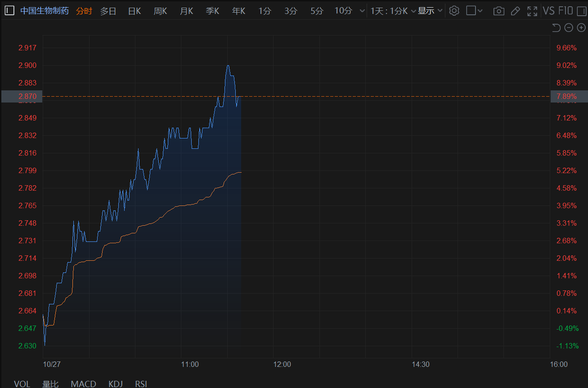
Task: Select the 5分 interval tab
Action: (317, 11)
